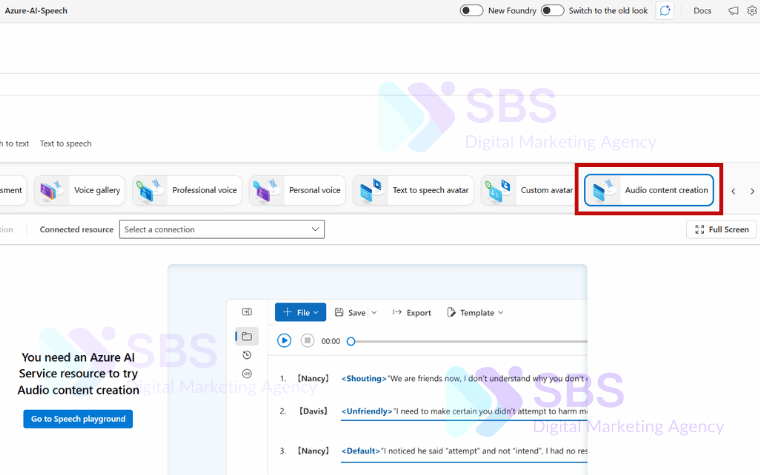Toggle the side panel collapse icon
The height and width of the screenshot is (475, 760).
[x=247, y=312]
